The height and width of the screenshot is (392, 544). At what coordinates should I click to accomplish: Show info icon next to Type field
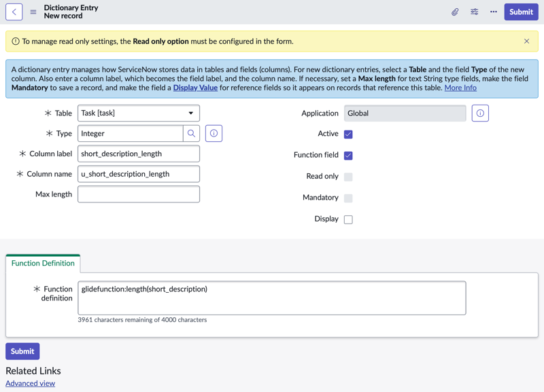tap(214, 133)
